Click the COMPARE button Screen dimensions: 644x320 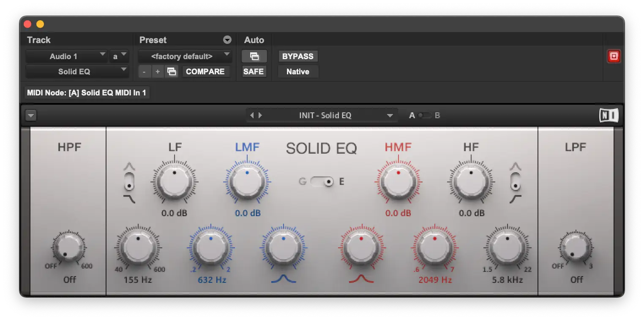click(205, 72)
